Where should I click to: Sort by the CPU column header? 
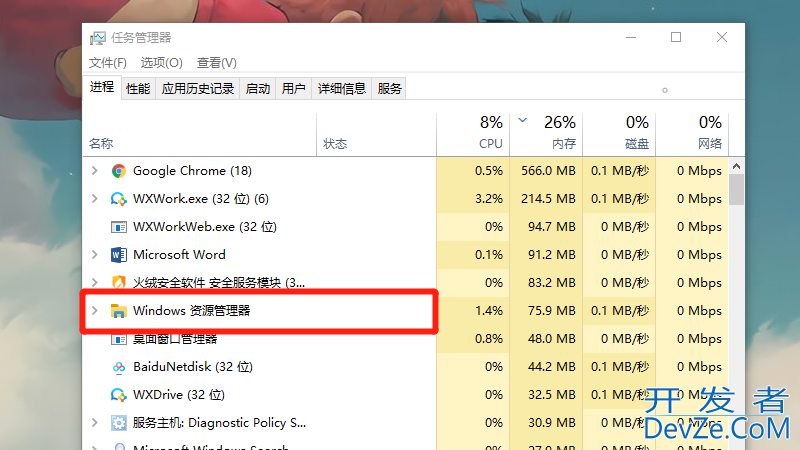tap(473, 134)
